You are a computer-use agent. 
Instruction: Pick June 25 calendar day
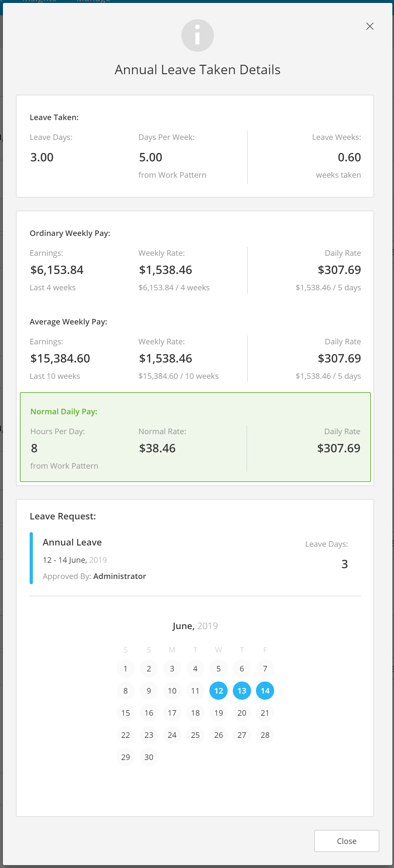click(x=195, y=735)
